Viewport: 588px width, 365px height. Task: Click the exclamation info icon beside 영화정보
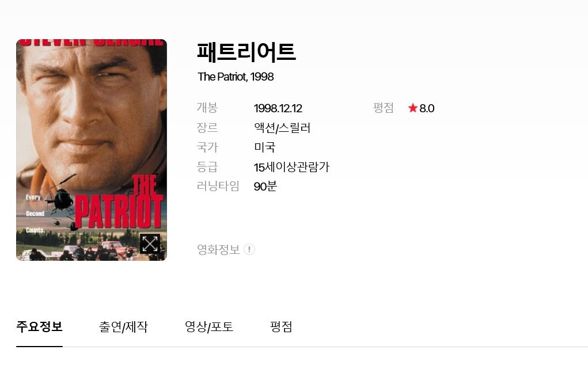(249, 249)
